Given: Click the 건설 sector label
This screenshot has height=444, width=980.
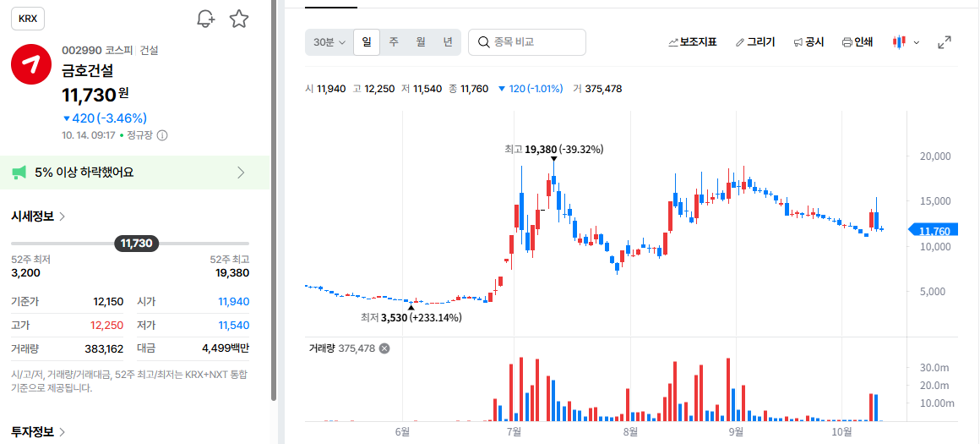Looking at the screenshot, I should click(x=149, y=50).
